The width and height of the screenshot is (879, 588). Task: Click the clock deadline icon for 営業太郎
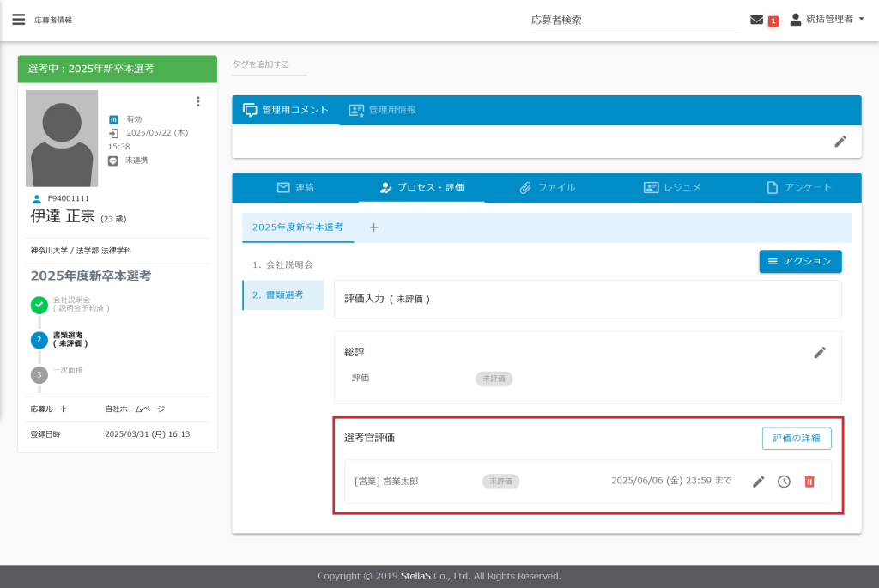click(x=784, y=482)
